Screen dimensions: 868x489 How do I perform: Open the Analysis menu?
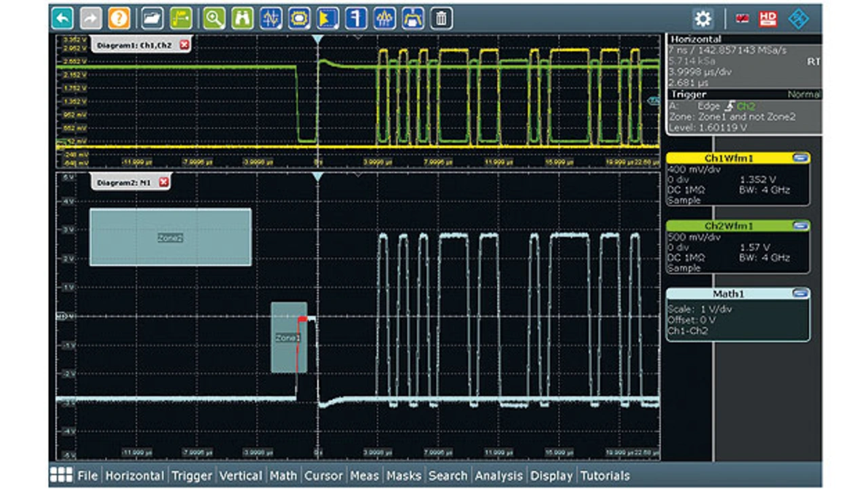coord(499,475)
